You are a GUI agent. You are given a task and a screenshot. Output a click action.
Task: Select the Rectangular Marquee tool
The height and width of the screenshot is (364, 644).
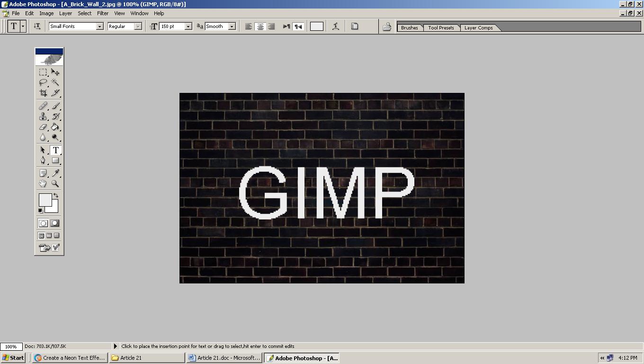point(43,72)
